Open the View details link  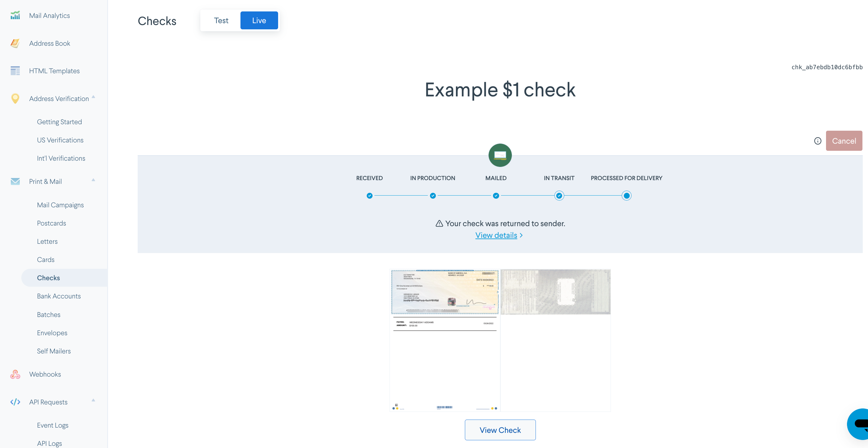(x=496, y=235)
